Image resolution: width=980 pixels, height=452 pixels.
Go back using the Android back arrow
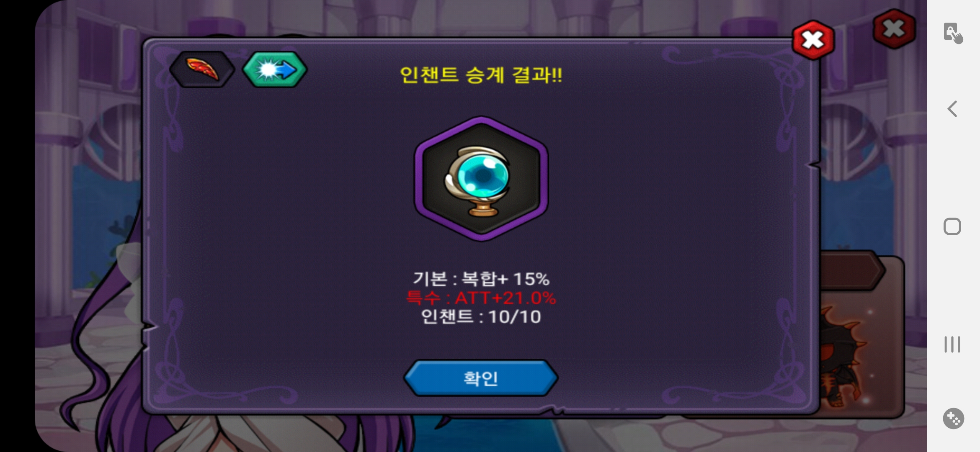pos(952,109)
